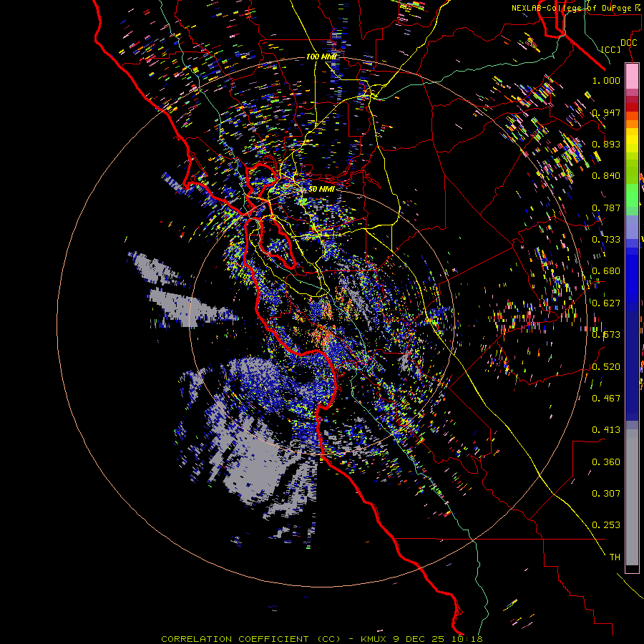644x644 pixels.
Task: Click the 0.733 legend value
Action: (x=606, y=240)
